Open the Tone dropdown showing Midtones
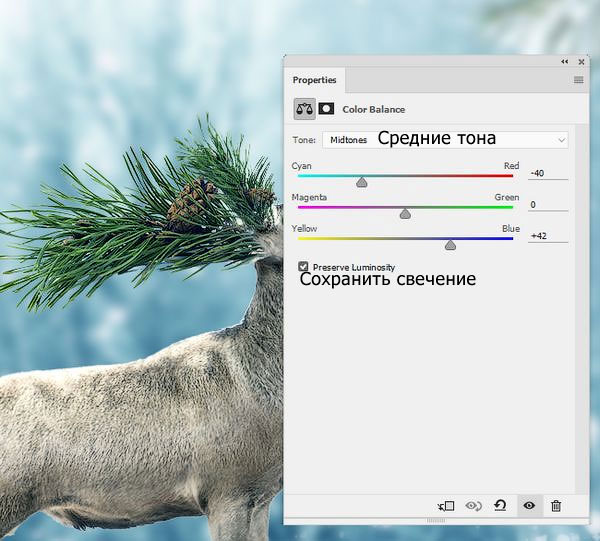The image size is (600, 541). pos(445,140)
